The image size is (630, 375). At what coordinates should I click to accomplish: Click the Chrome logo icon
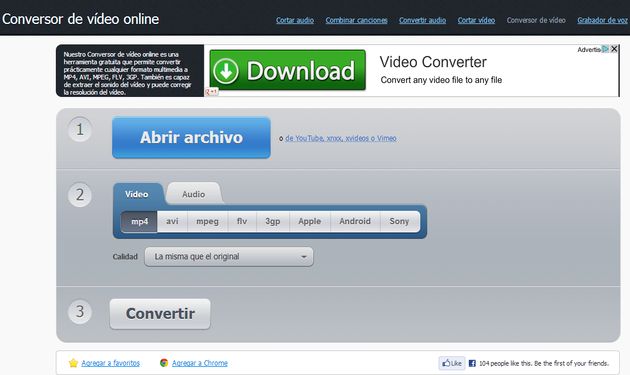(164, 363)
